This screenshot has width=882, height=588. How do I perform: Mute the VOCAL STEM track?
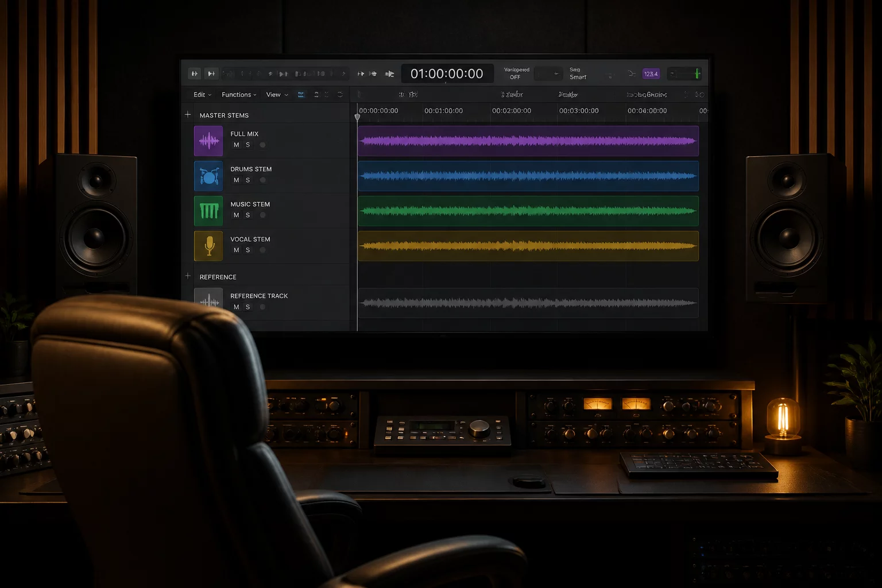236,250
